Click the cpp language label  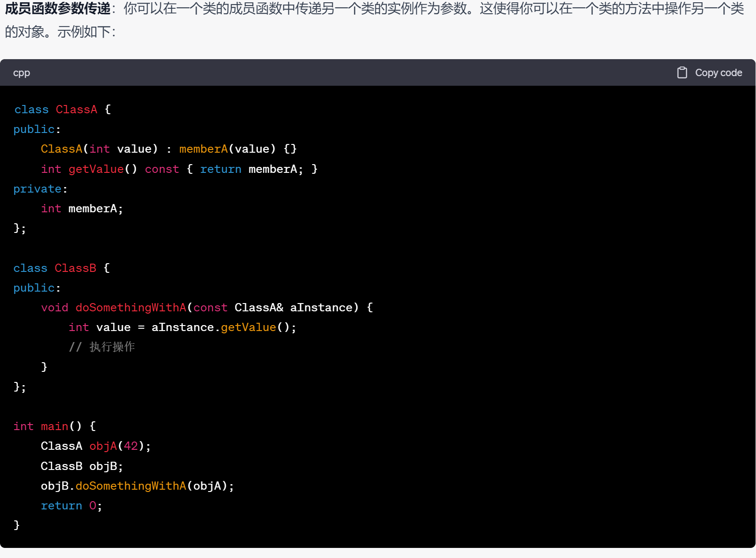[22, 73]
